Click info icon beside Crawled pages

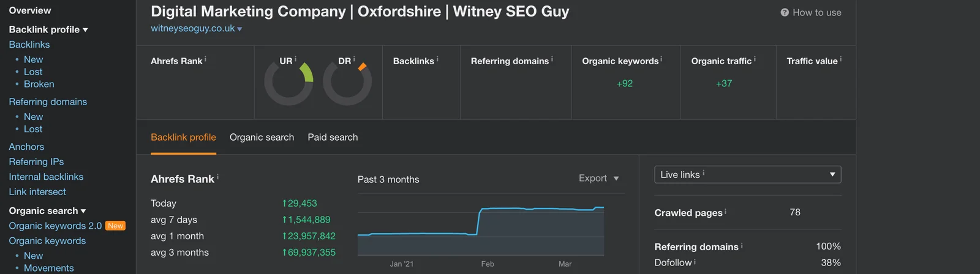coord(726,212)
